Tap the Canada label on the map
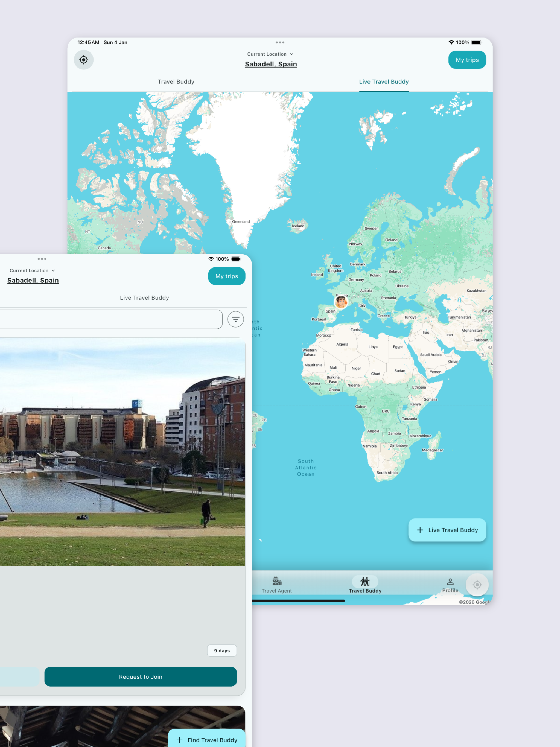 coord(104,248)
